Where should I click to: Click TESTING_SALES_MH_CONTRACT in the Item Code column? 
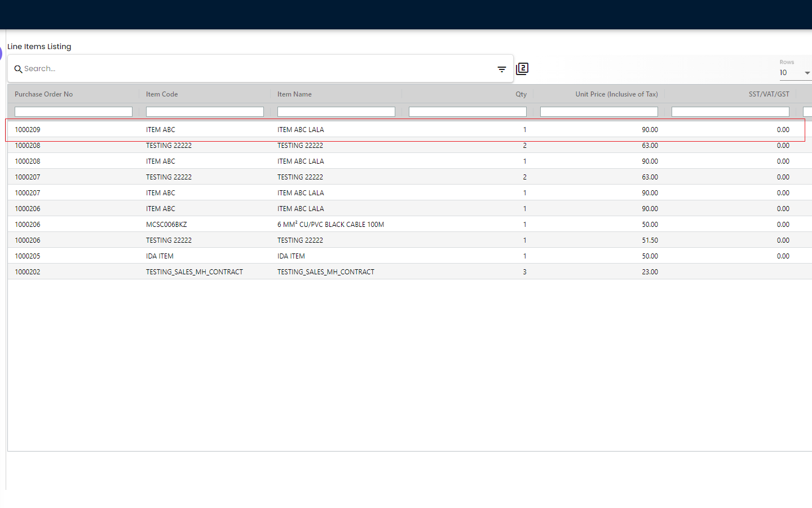(x=195, y=272)
